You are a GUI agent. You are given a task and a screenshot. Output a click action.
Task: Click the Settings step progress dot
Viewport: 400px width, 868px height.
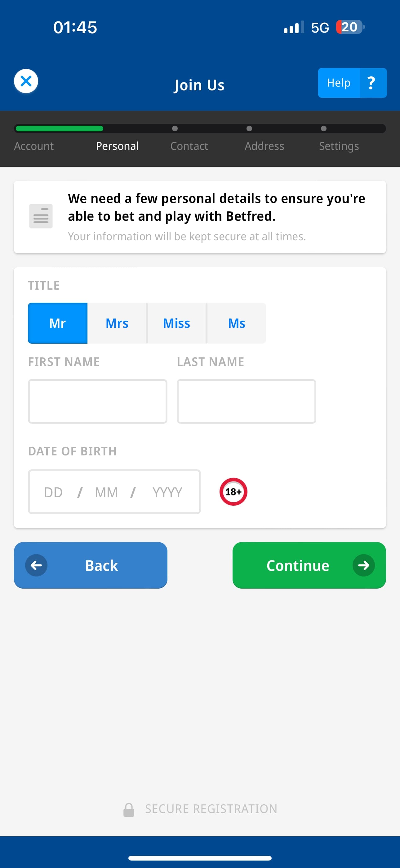point(324,129)
